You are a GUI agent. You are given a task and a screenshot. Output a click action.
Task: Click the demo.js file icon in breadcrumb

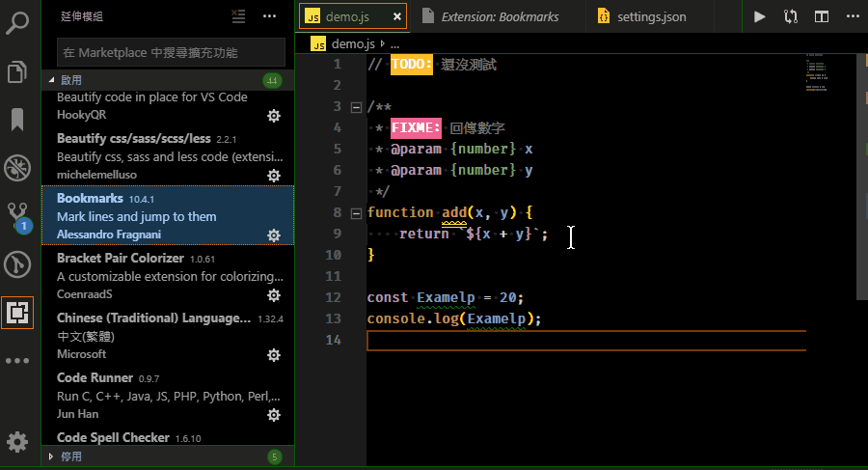tap(318, 43)
